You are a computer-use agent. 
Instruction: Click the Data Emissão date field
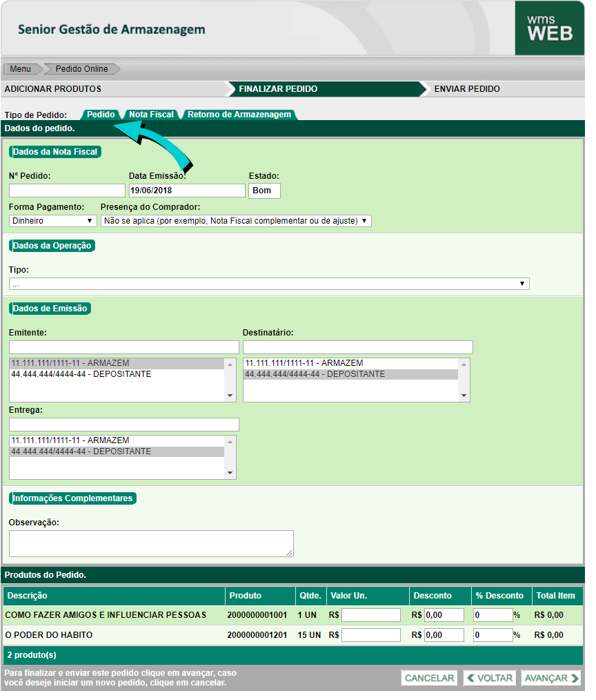187,191
